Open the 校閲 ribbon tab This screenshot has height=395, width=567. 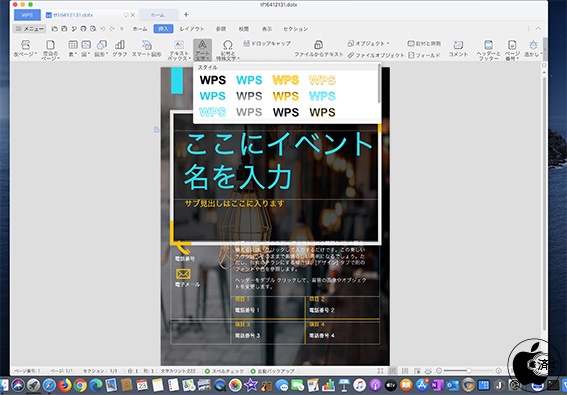[x=243, y=29]
